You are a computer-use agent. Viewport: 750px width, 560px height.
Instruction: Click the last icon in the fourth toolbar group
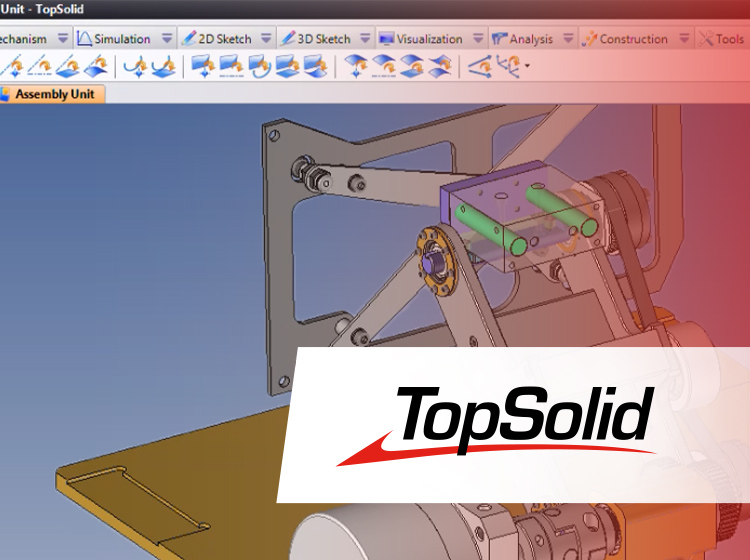(x=440, y=67)
